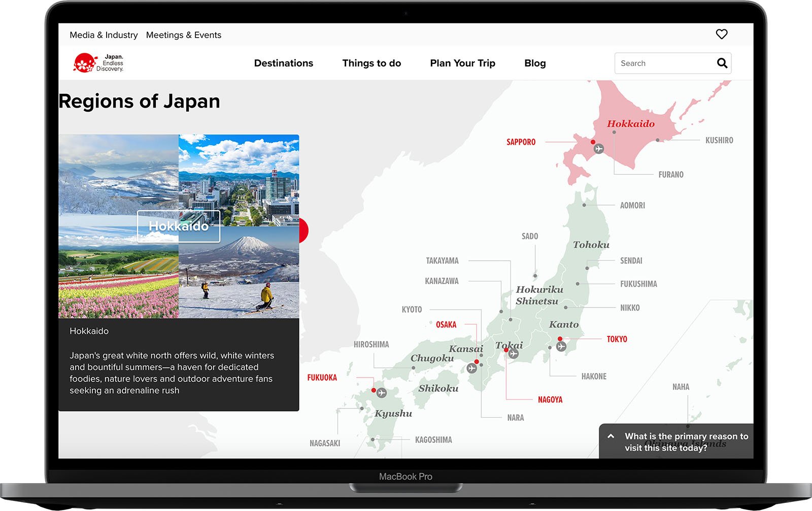The width and height of the screenshot is (812, 511).
Task: Select Shikoku region on the map
Action: [438, 388]
